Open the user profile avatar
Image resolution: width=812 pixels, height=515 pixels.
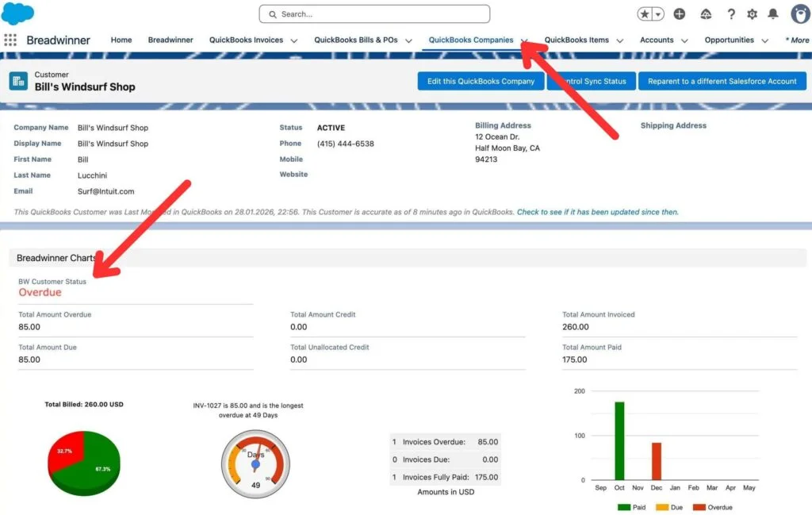click(801, 13)
